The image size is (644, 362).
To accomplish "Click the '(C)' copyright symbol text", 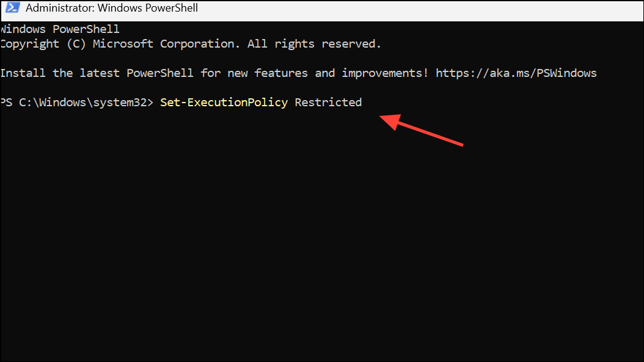I will [x=76, y=44].
